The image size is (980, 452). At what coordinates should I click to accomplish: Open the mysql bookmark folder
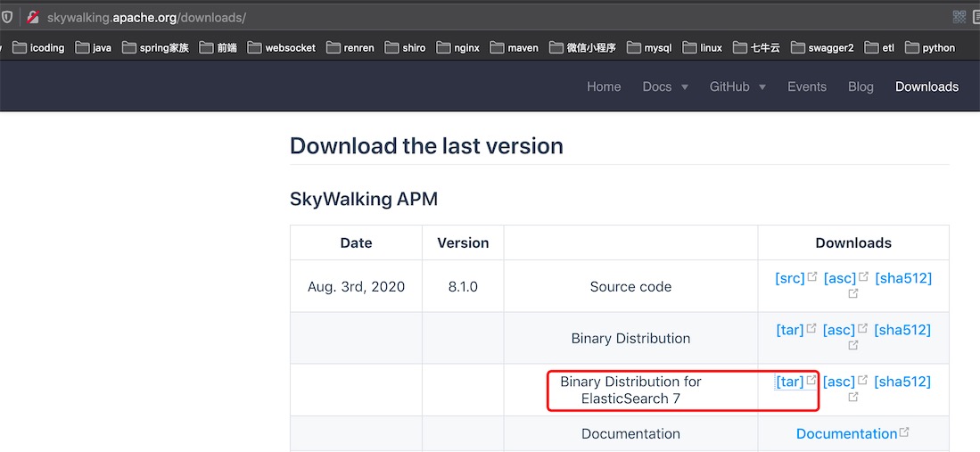tap(649, 47)
